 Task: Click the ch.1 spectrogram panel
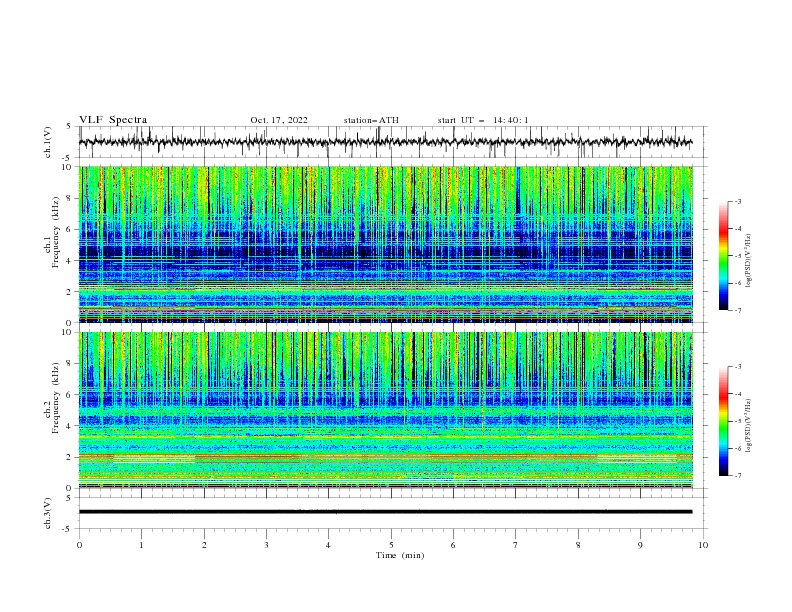(385, 244)
